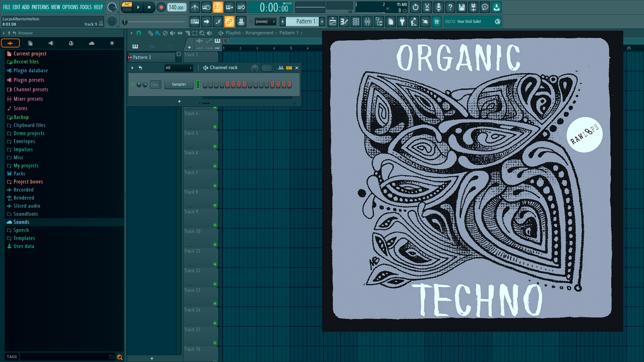The image size is (644, 362).
Task: Click the Sampler channel button
Action: (179, 84)
